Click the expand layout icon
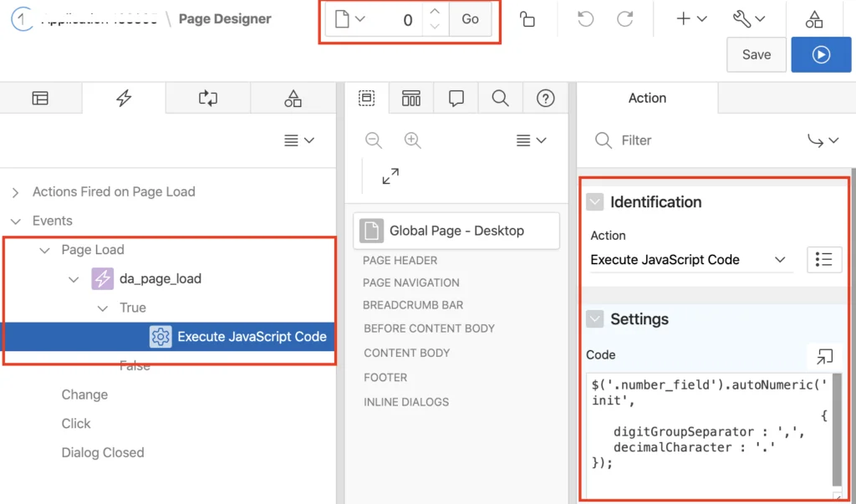The width and height of the screenshot is (856, 504). [390, 176]
